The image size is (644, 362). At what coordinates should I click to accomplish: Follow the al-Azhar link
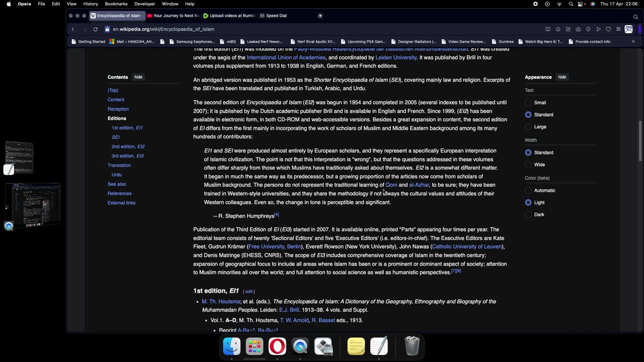click(419, 185)
